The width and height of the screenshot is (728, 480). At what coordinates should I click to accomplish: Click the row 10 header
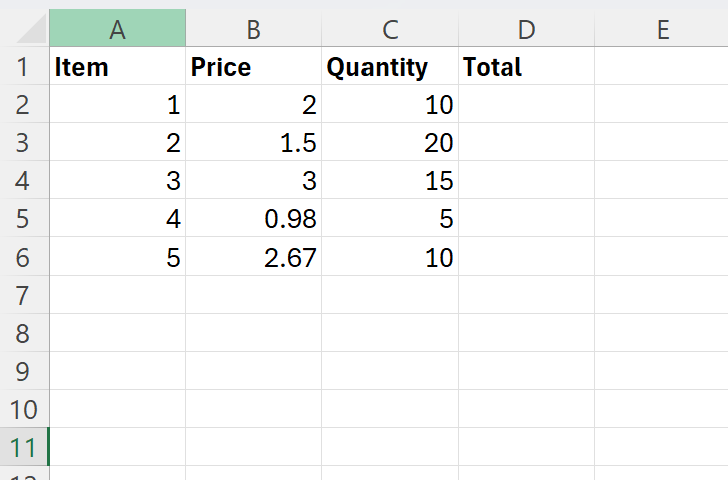23,409
